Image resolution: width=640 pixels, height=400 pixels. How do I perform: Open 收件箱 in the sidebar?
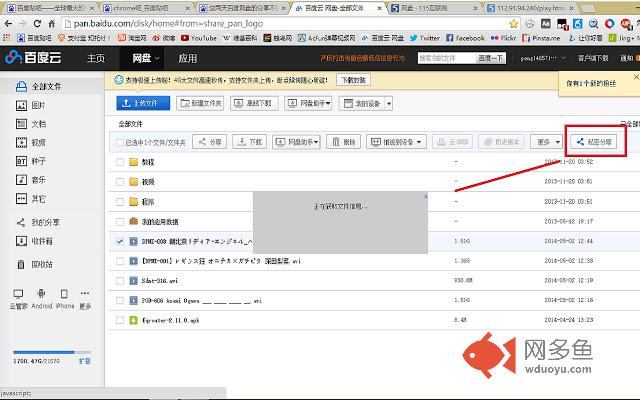(34, 241)
